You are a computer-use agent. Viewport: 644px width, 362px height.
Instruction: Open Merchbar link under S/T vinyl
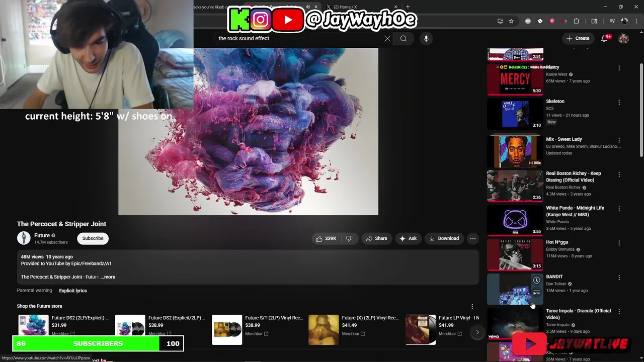(257, 334)
